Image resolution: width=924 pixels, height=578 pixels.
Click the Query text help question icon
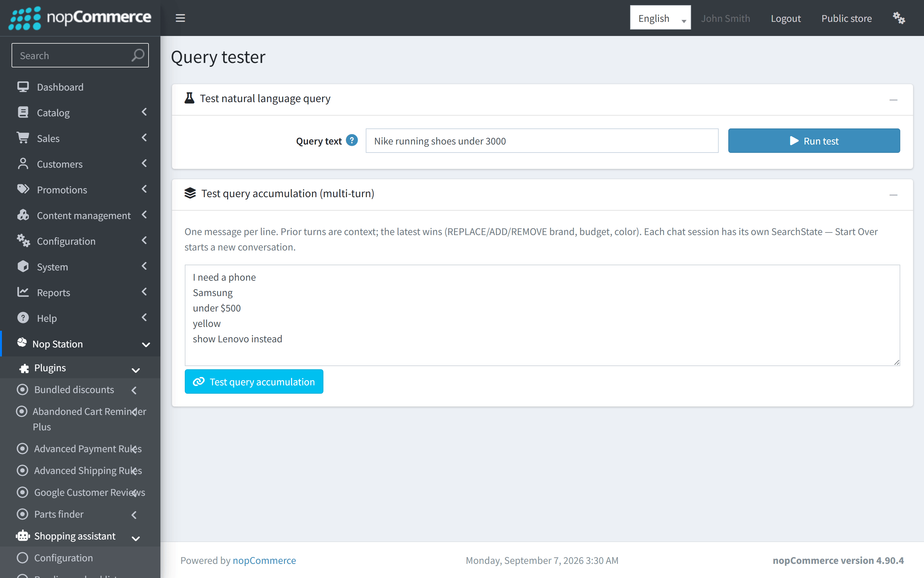[352, 140]
